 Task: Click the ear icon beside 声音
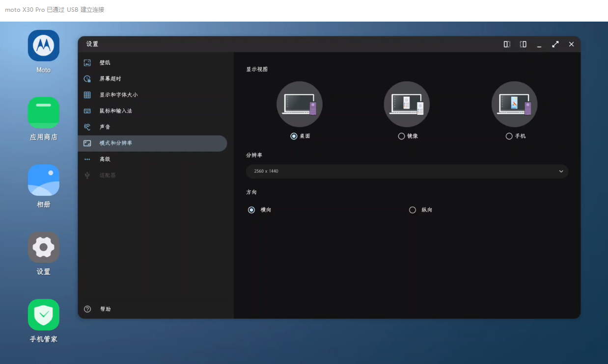(87, 127)
